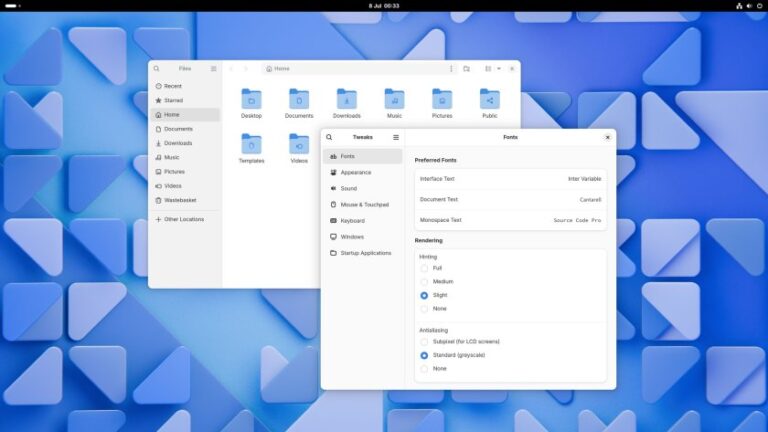Open Startup Applications in Tweaks
This screenshot has width=768, height=432.
(x=363, y=253)
